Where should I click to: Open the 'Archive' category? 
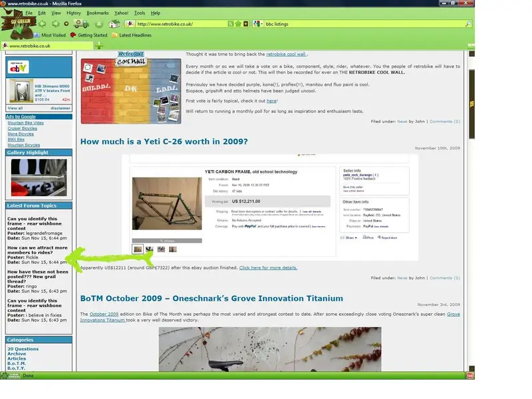[17, 354]
